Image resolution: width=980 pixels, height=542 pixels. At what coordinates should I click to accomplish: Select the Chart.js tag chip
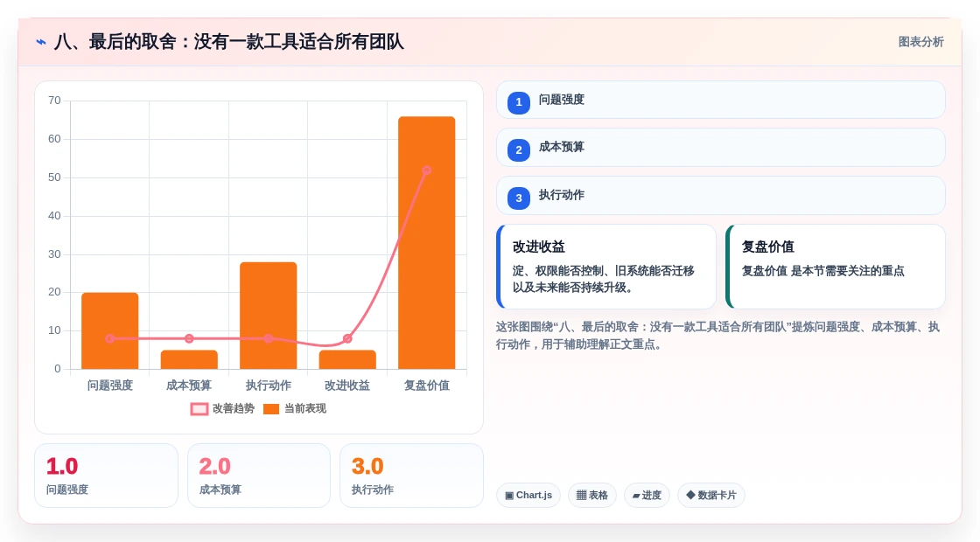528,495
